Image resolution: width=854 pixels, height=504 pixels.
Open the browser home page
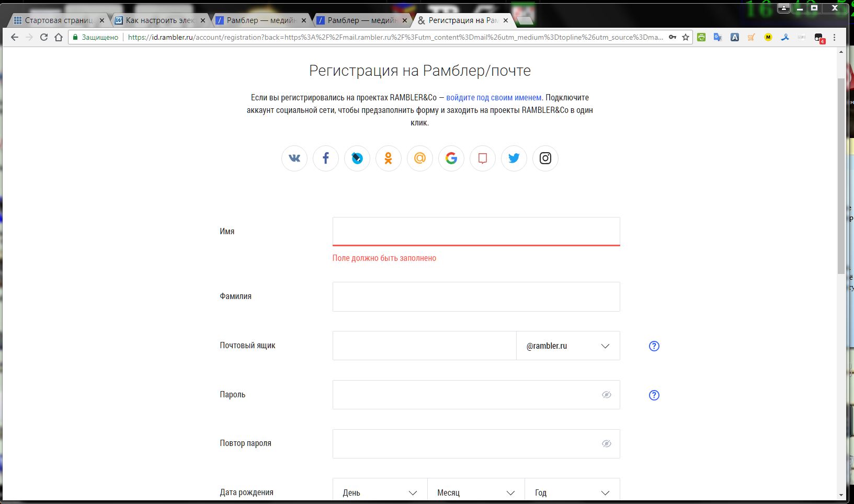tap(59, 37)
